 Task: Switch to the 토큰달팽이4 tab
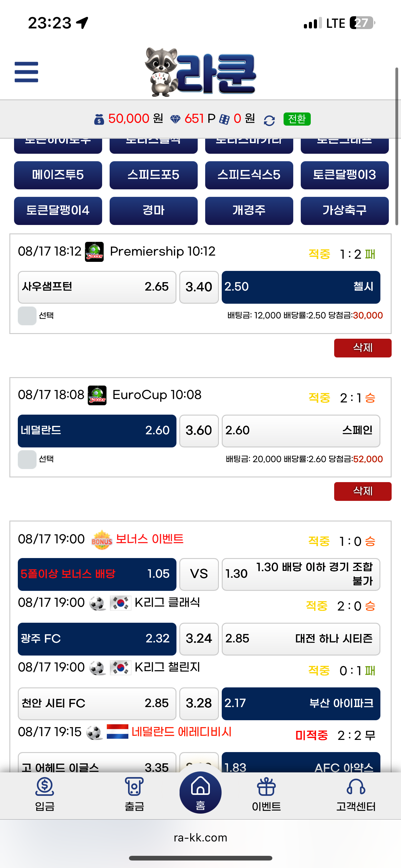(x=58, y=211)
